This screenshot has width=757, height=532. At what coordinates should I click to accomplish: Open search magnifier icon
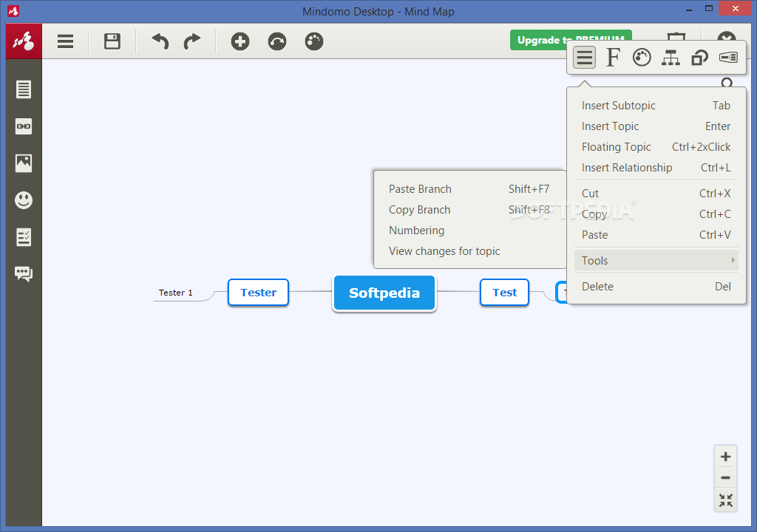tap(727, 83)
